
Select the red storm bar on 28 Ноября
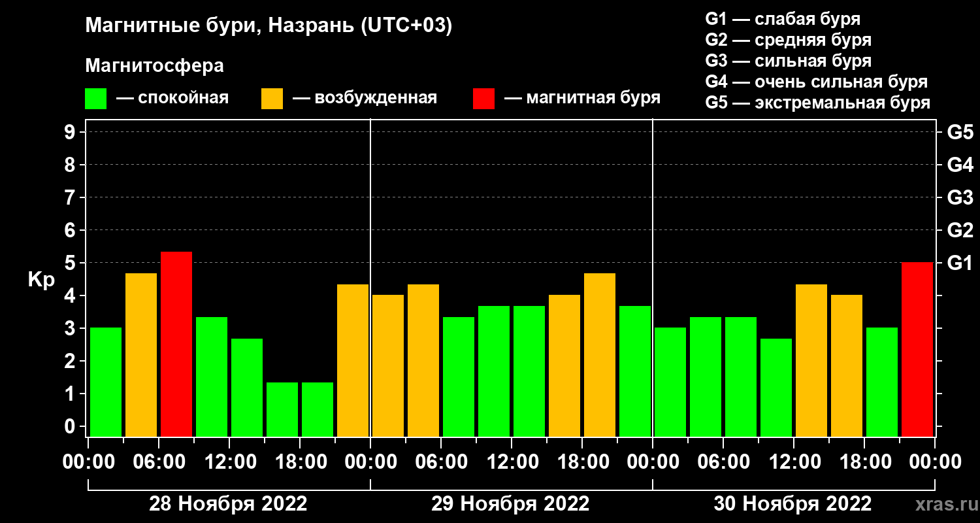[176, 344]
